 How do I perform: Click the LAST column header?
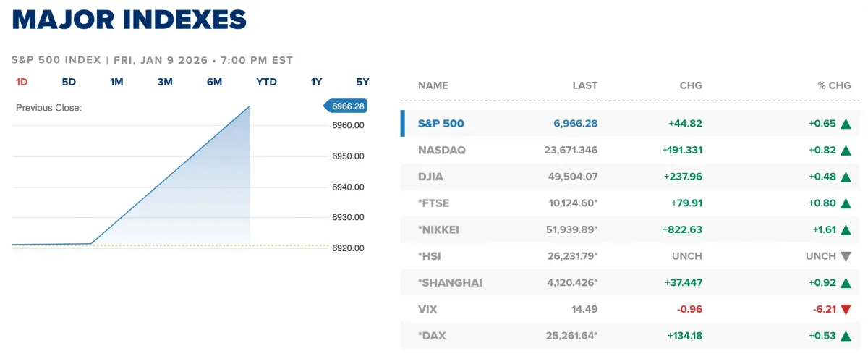pos(584,85)
